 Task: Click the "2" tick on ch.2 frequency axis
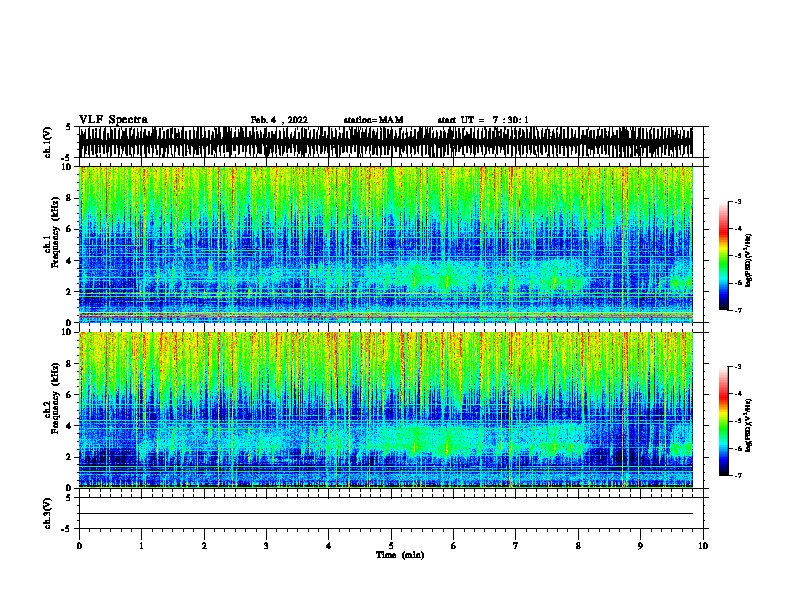tap(71, 457)
